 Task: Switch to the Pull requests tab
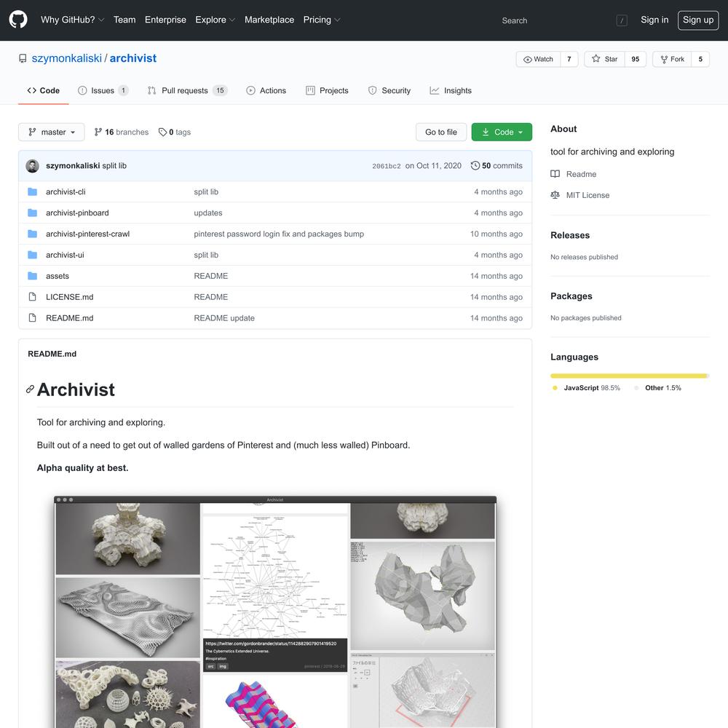[x=188, y=90]
